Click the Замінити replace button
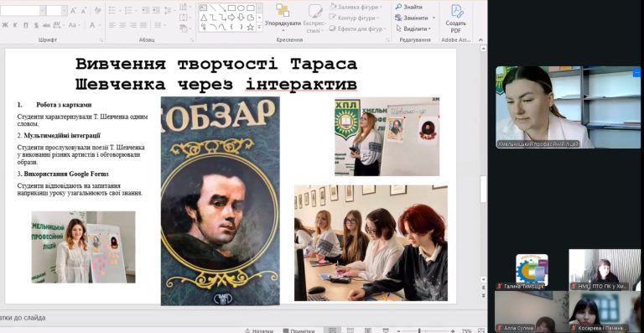This screenshot has width=644, height=333. [413, 18]
